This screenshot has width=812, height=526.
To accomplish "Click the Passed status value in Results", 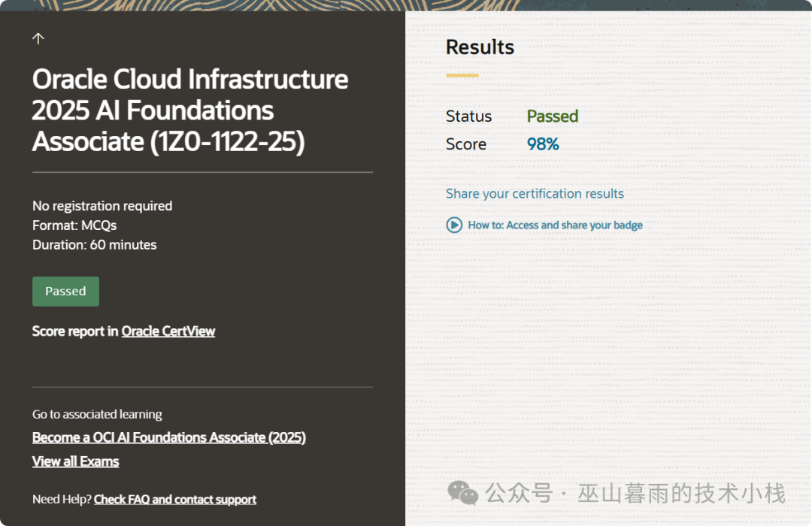I will pyautogui.click(x=553, y=116).
